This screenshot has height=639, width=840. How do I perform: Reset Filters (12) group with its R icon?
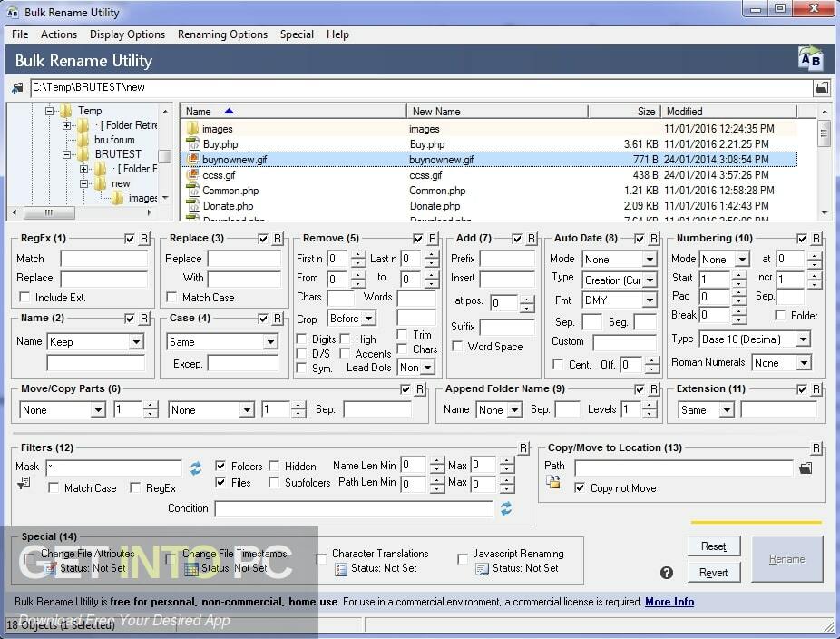[x=524, y=447]
